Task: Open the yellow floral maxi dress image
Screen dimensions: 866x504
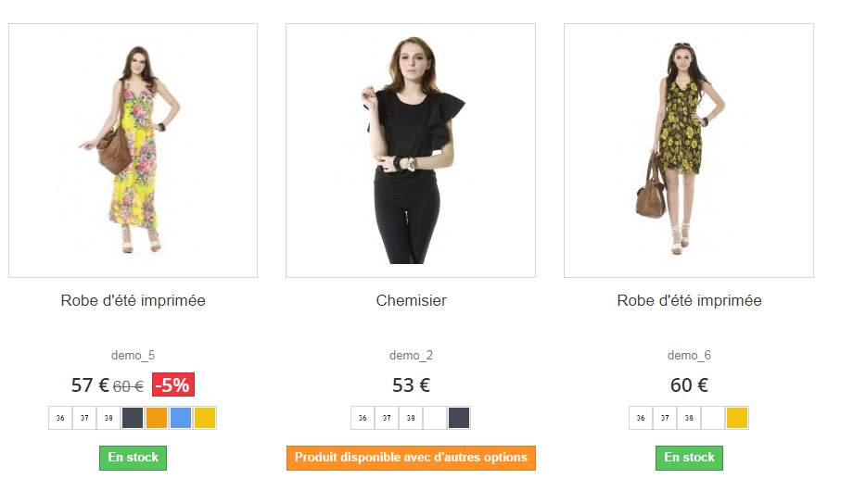Action: (133, 150)
